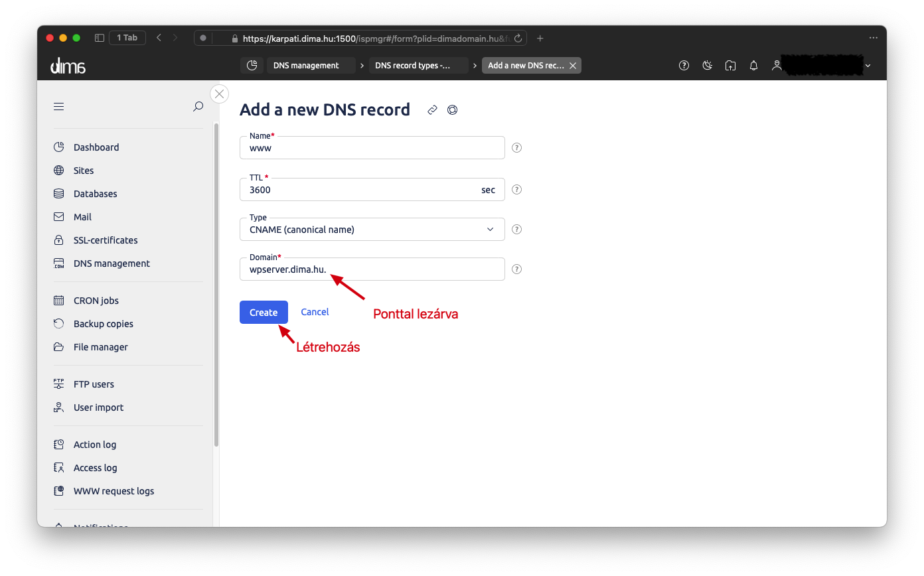
Task: Click the help icon next to Domain field
Action: click(x=517, y=269)
